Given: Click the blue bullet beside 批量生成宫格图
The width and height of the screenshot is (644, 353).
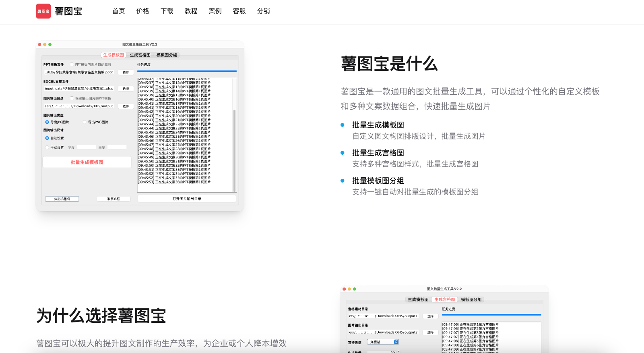Looking at the screenshot, I should pos(343,153).
